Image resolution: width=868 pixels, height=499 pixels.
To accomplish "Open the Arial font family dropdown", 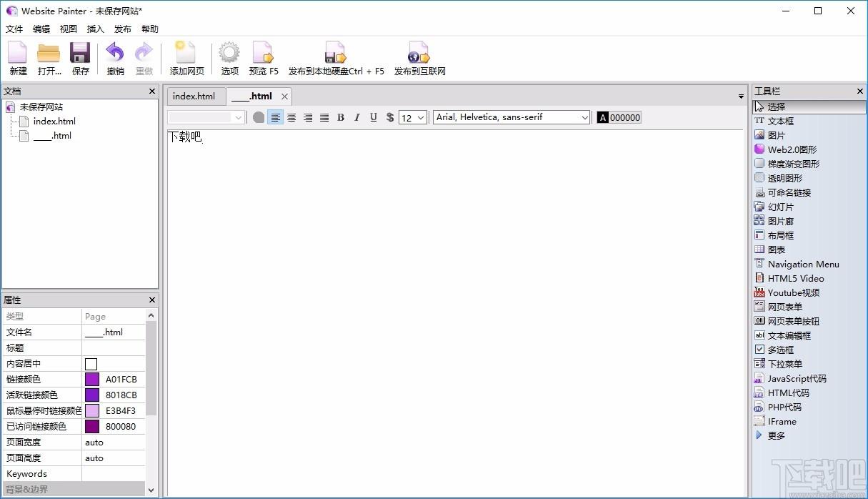I will 512,117.
